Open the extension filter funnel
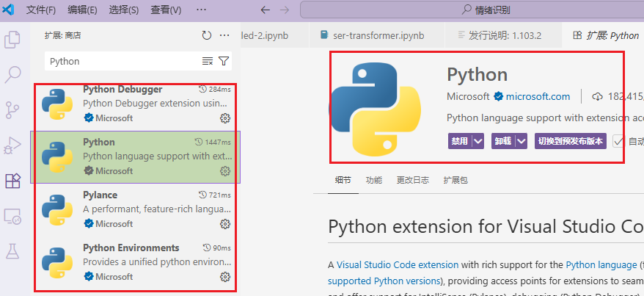 coord(224,61)
